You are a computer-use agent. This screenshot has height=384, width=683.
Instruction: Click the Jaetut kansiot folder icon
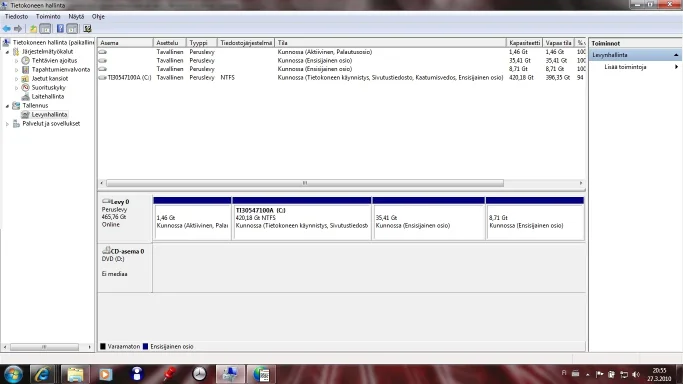pos(26,79)
